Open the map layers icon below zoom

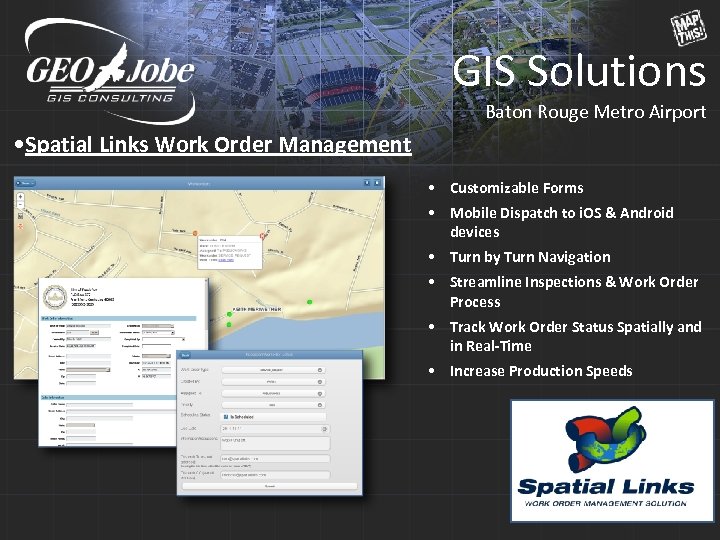(20, 216)
